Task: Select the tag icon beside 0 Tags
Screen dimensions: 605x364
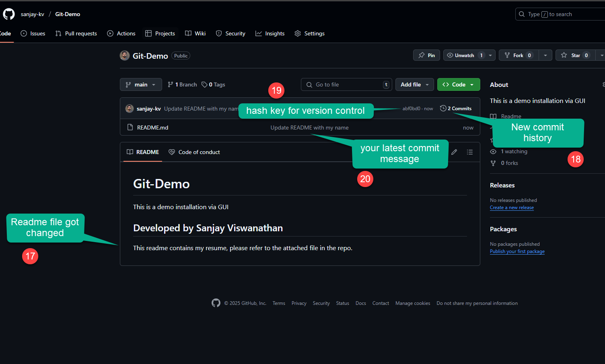Action: [205, 84]
